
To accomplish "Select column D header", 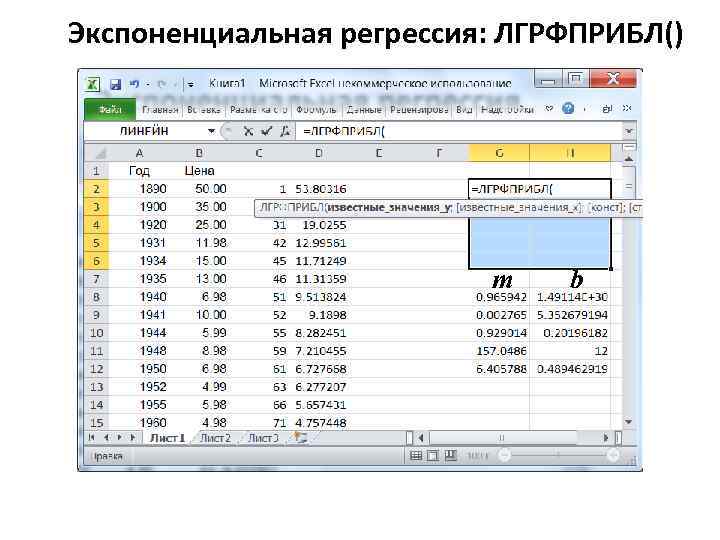I will [x=319, y=153].
